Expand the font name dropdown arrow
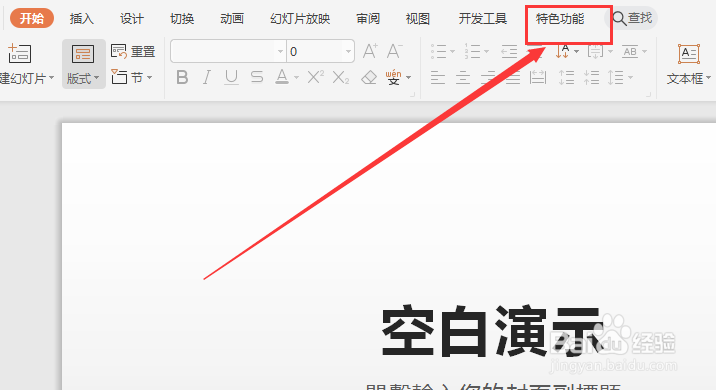716x390 pixels. (x=280, y=52)
